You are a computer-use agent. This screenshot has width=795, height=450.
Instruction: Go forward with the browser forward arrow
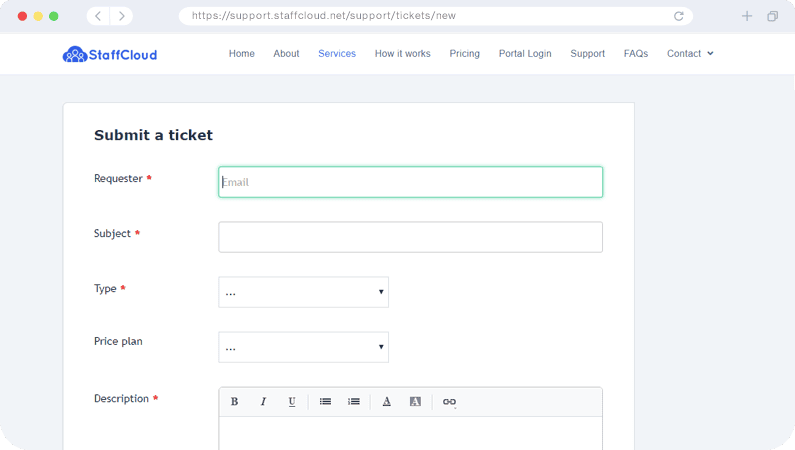pyautogui.click(x=122, y=16)
